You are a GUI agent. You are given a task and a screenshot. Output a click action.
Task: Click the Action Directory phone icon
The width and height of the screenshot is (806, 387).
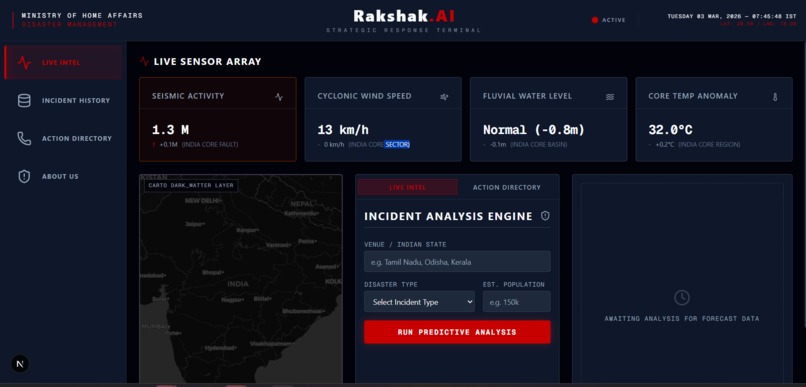[x=24, y=139]
